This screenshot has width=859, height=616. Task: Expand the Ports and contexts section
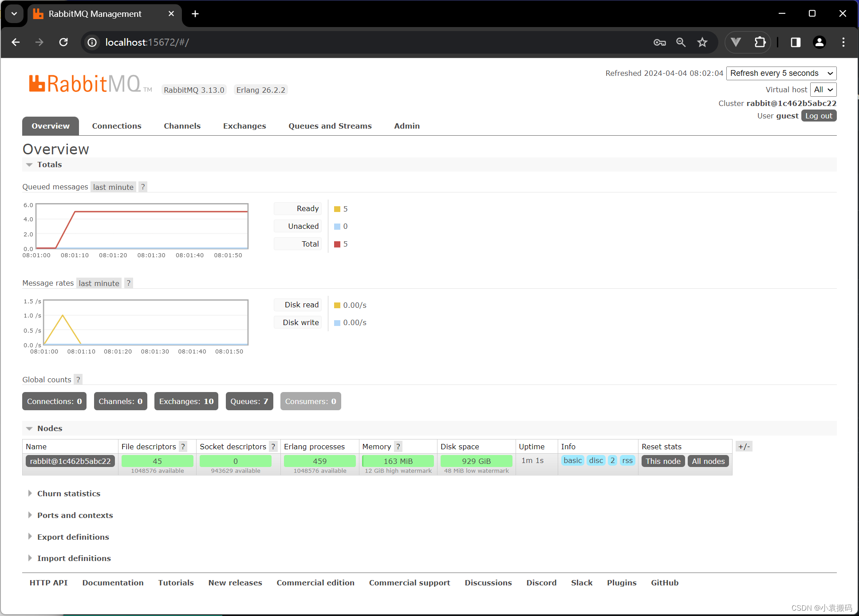point(75,515)
